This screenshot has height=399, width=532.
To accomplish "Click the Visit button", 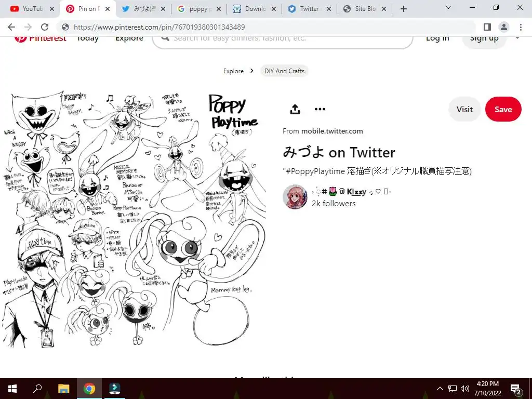I will click(x=464, y=109).
